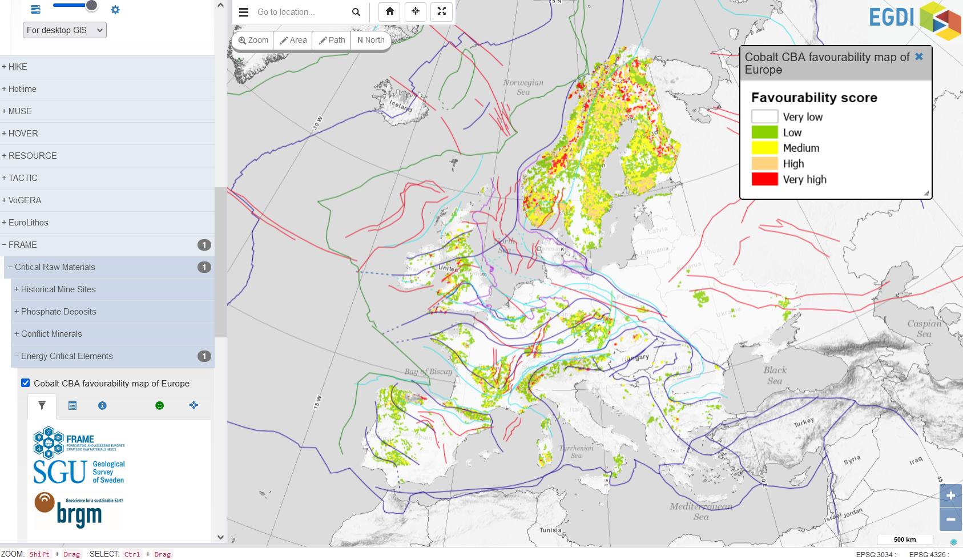Open the hamburger menu beside search
The height and width of the screenshot is (560, 963).
pyautogui.click(x=244, y=12)
